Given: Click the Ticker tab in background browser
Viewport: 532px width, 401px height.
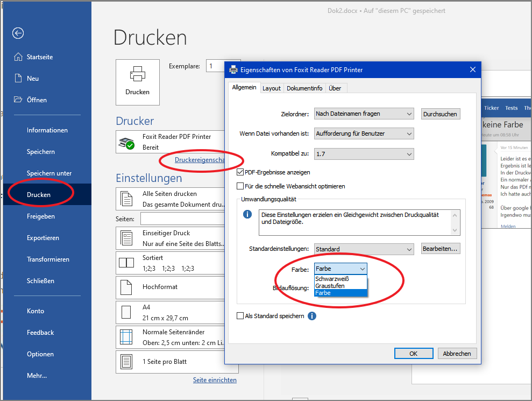Looking at the screenshot, I should 491,108.
